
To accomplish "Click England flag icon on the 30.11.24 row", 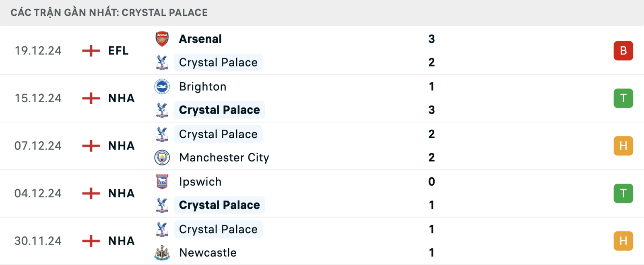I will click(91, 241).
